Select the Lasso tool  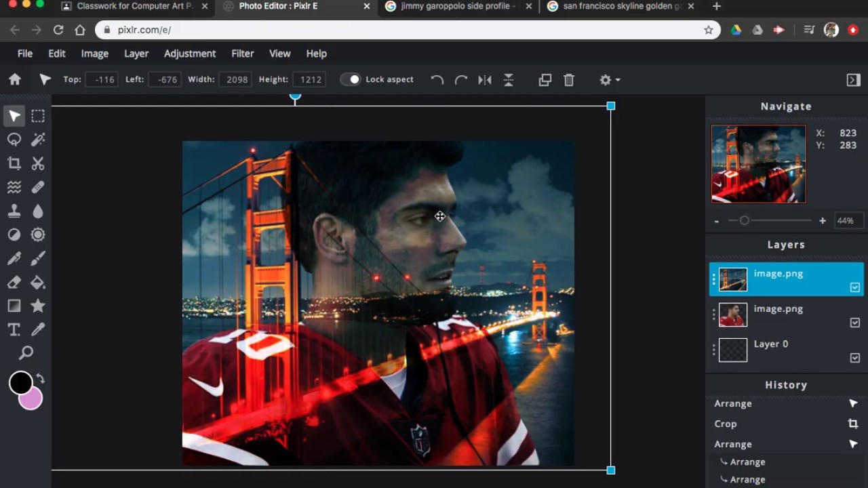pyautogui.click(x=14, y=140)
